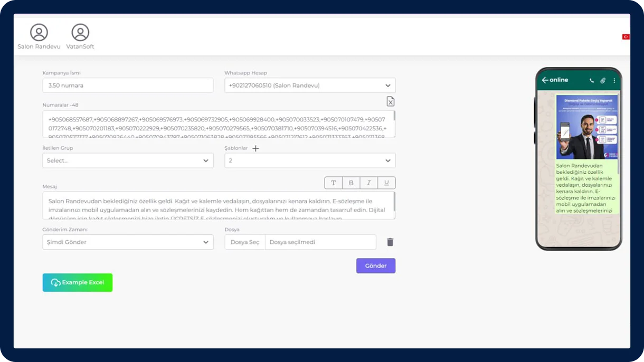Select the plain text T format button
The image size is (644, 362).
click(333, 183)
